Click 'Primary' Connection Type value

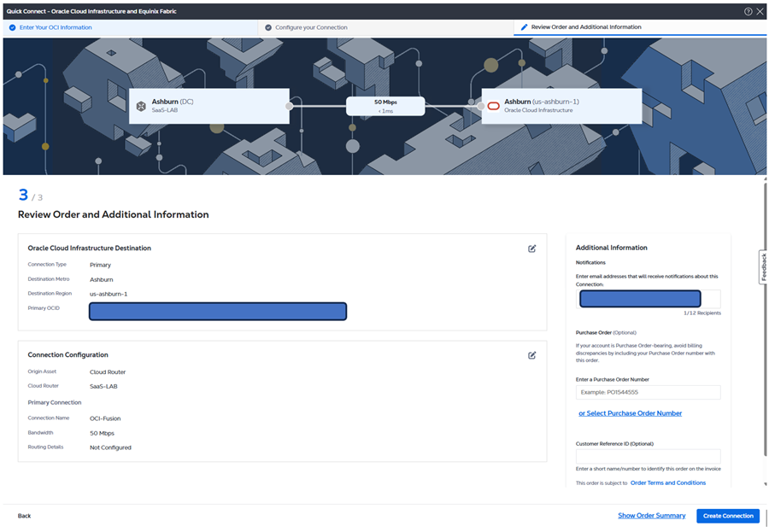pyautogui.click(x=100, y=266)
